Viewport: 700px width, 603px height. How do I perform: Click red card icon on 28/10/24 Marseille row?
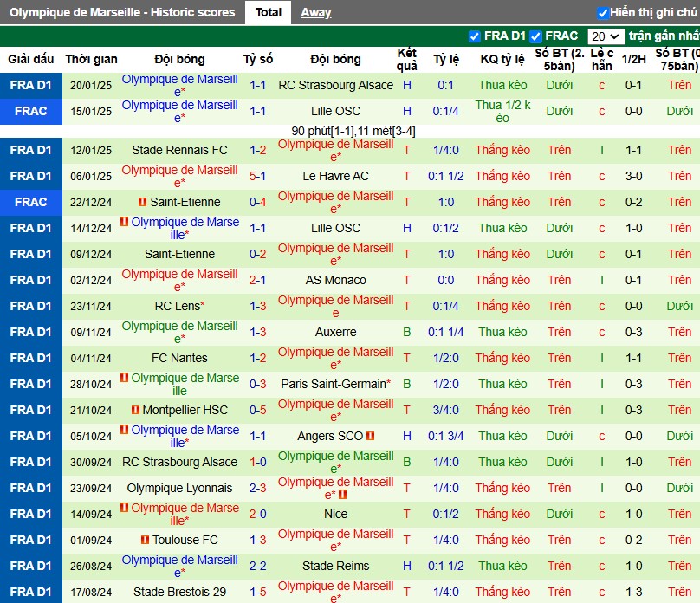coord(125,378)
